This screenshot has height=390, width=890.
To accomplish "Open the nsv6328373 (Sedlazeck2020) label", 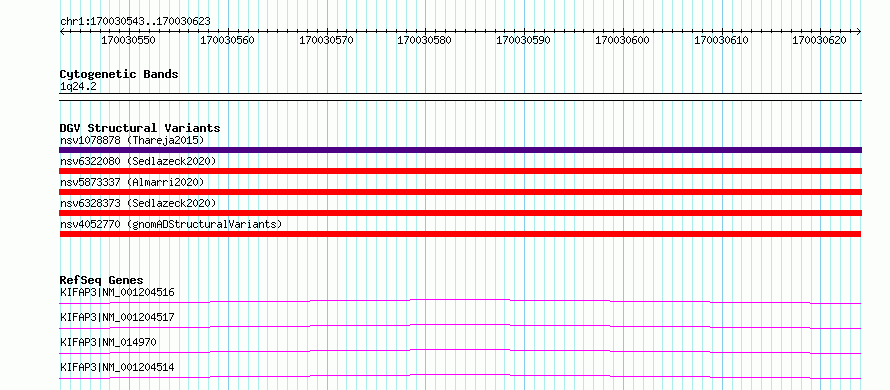I will pyautogui.click(x=138, y=203).
